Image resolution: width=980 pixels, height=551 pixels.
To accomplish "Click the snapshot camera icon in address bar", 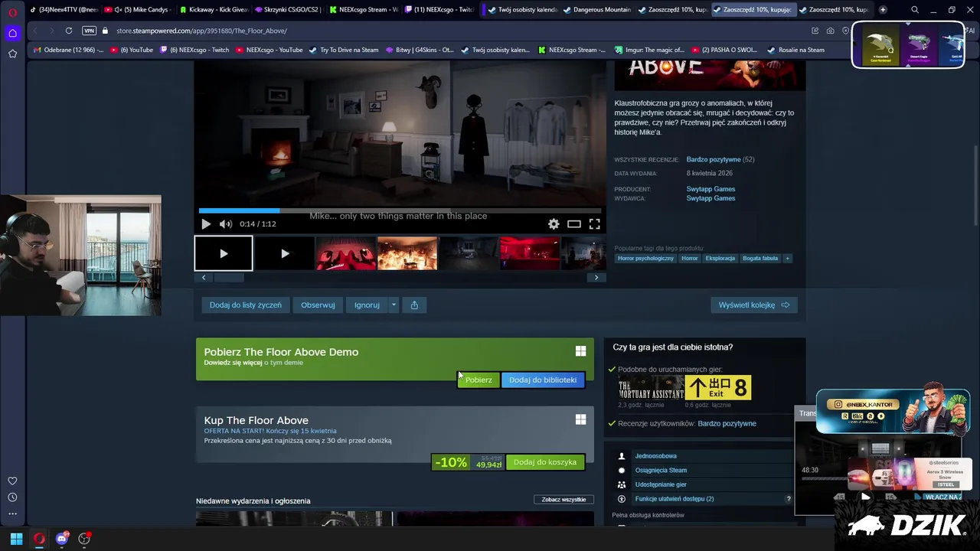I will pyautogui.click(x=831, y=31).
